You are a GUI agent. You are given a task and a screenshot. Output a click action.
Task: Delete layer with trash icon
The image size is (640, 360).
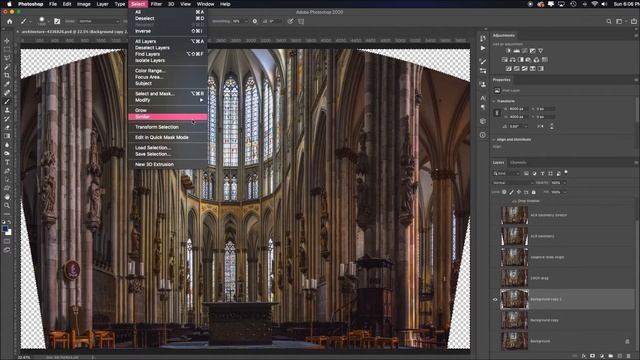pos(629,356)
